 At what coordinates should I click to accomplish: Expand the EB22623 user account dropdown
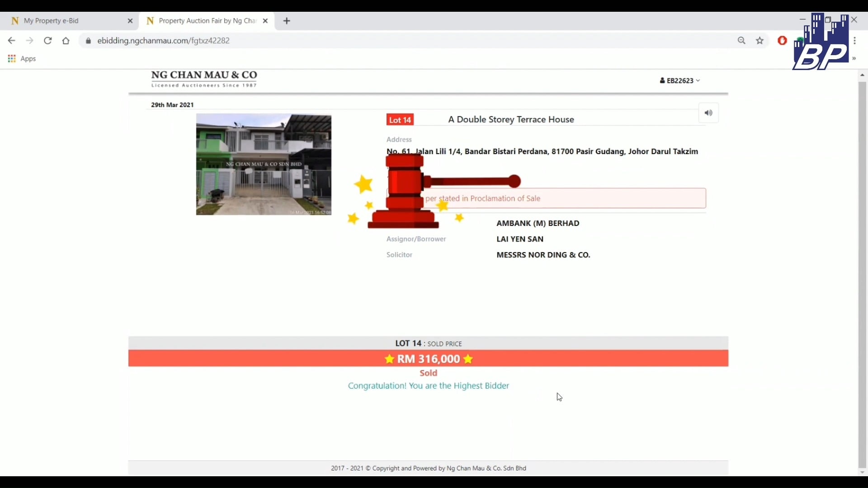pos(680,80)
